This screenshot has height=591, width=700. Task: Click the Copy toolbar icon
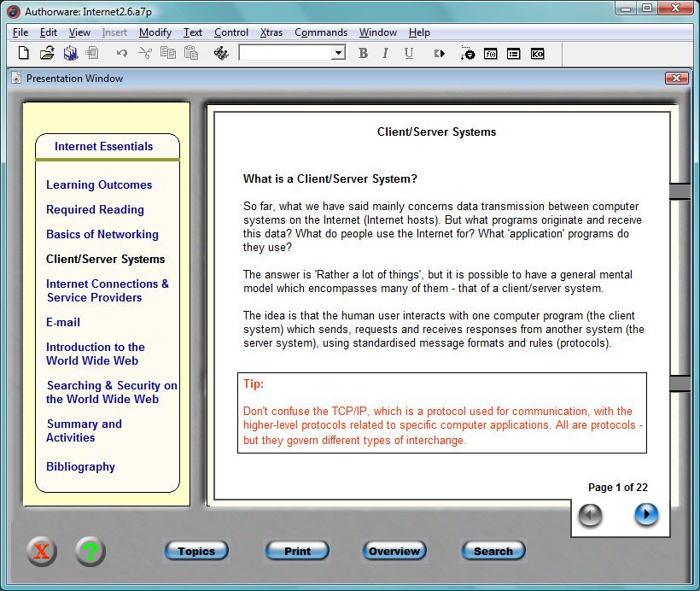point(168,53)
